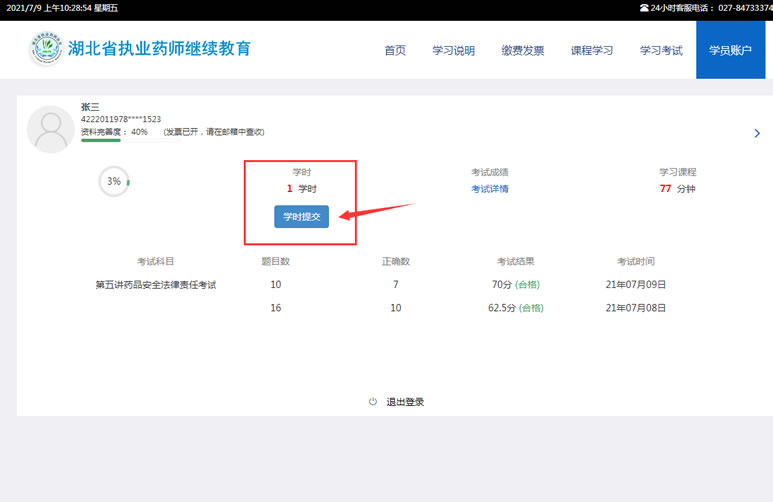This screenshot has height=502, width=773.
Task: Click the correct count 7 cell
Action: (396, 285)
